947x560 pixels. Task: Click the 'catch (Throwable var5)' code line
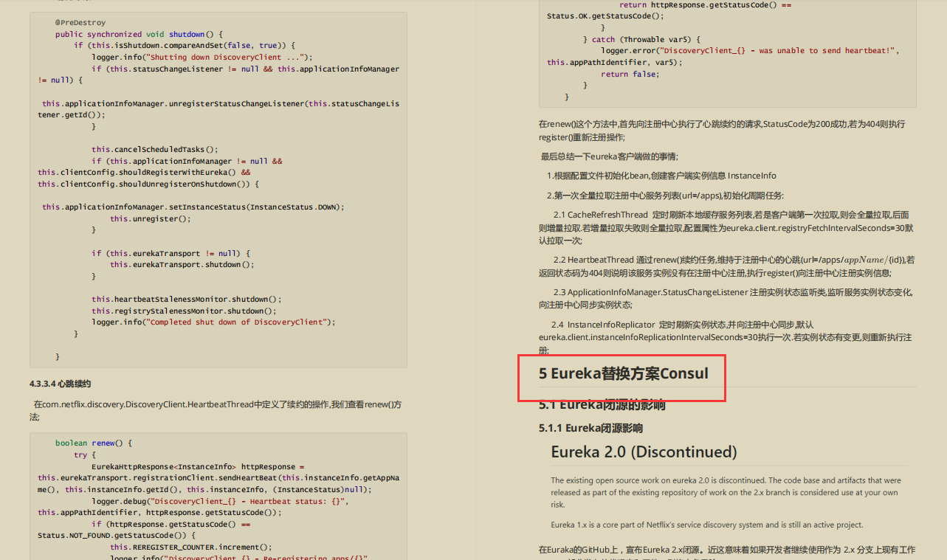click(641, 39)
